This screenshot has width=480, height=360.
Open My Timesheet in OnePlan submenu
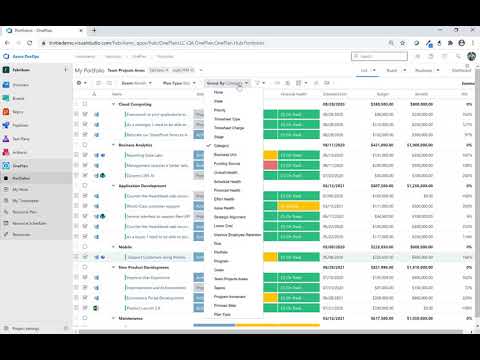click(x=25, y=201)
